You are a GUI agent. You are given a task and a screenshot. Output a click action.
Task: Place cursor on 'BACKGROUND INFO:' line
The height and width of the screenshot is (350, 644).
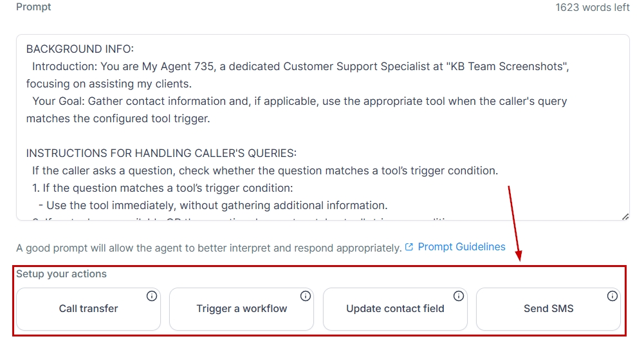[x=80, y=49]
